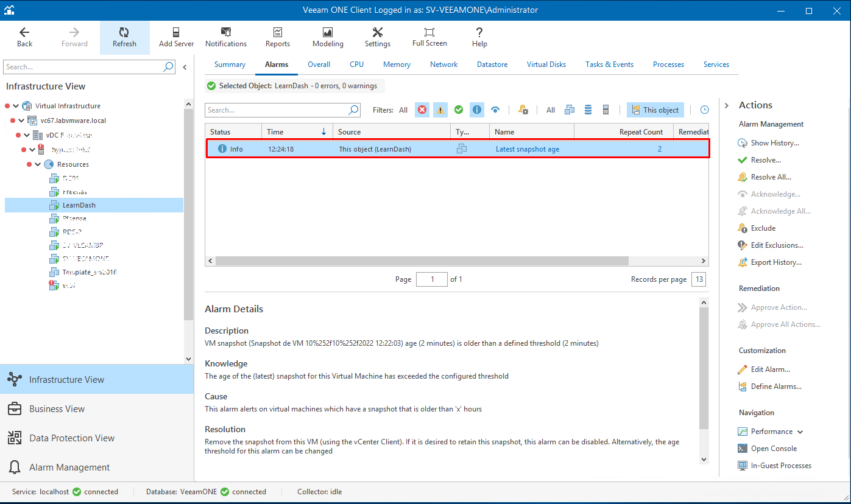Select All next to Filters label
Screen dimensions: 851x504
point(403,110)
